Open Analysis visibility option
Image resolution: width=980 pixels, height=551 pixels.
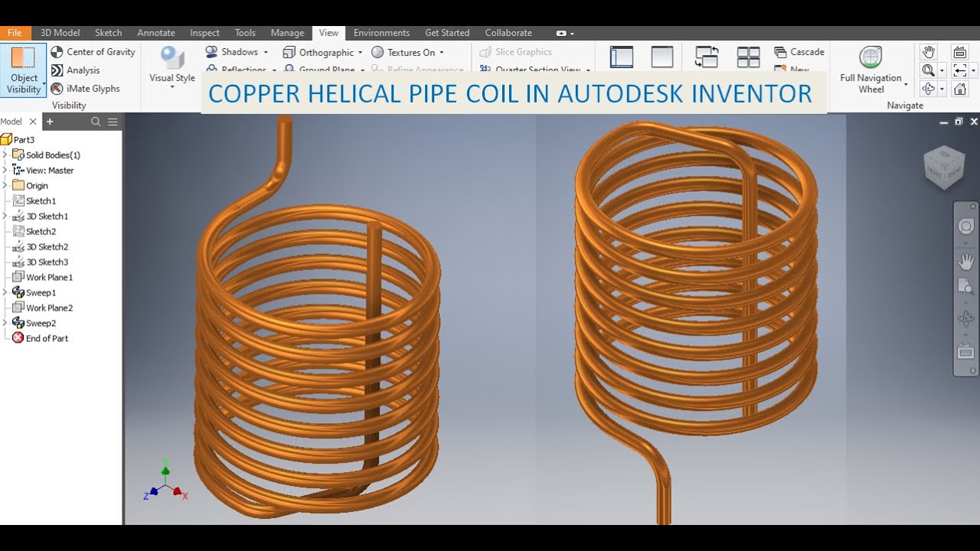coord(75,70)
